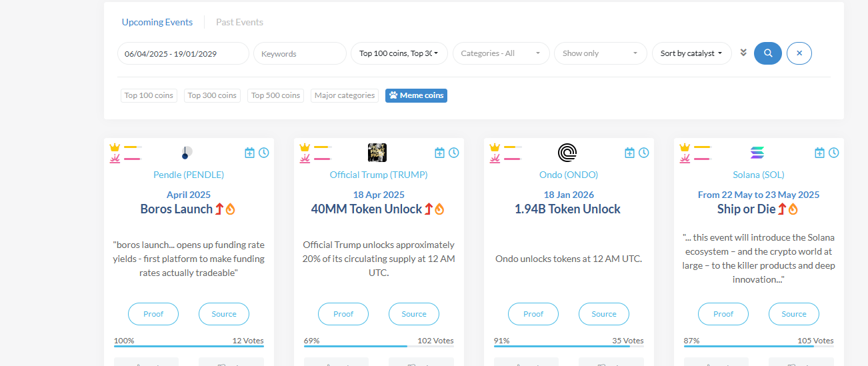Click the crown icon on Pendle card

[115, 147]
